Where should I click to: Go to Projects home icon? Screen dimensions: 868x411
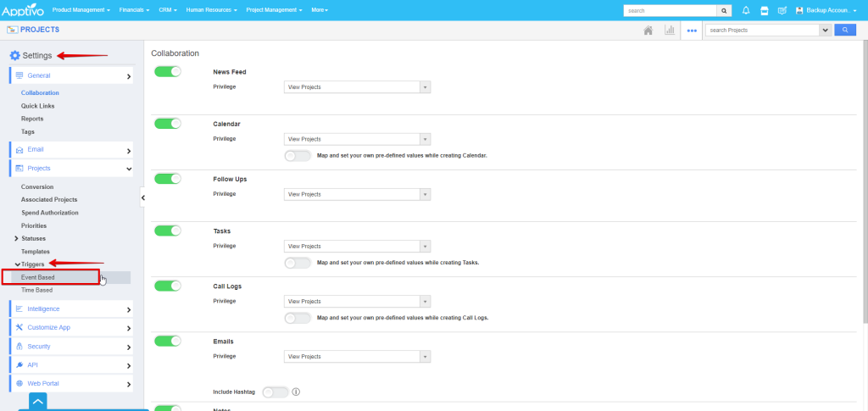click(648, 30)
